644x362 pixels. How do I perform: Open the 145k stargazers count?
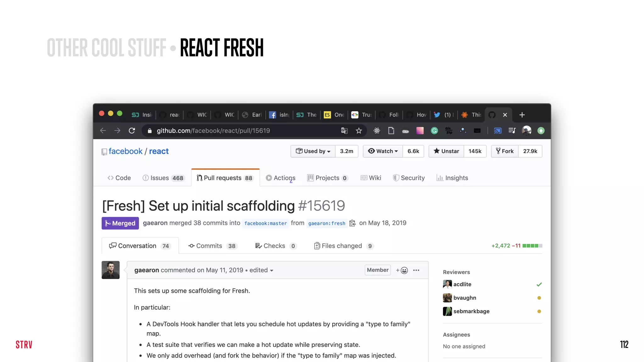pos(475,151)
